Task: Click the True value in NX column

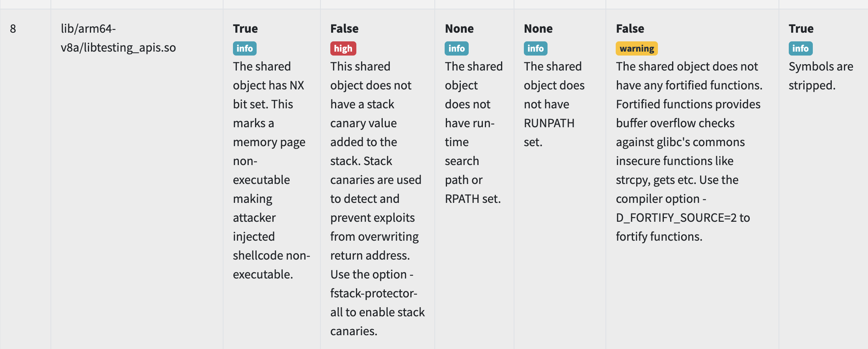Action: pos(245,29)
